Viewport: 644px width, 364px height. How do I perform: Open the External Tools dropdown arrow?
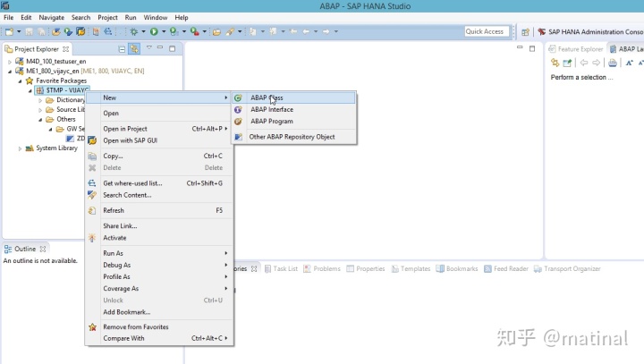pos(204,31)
